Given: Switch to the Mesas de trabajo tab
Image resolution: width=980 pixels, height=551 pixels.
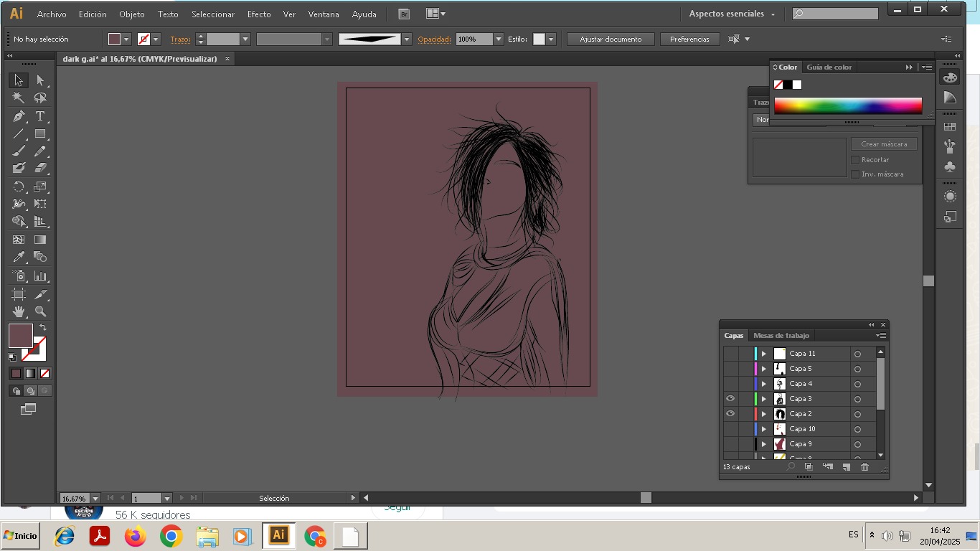Looking at the screenshot, I should (781, 336).
